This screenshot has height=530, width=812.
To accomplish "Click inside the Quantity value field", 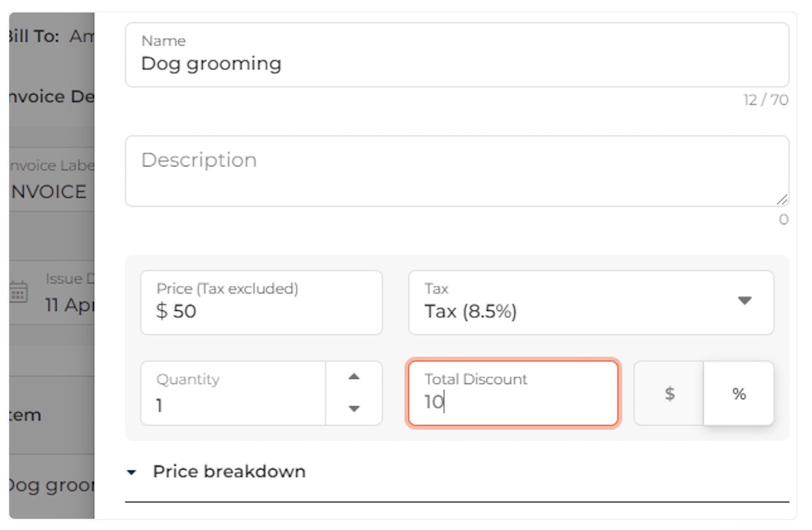I will (233, 393).
